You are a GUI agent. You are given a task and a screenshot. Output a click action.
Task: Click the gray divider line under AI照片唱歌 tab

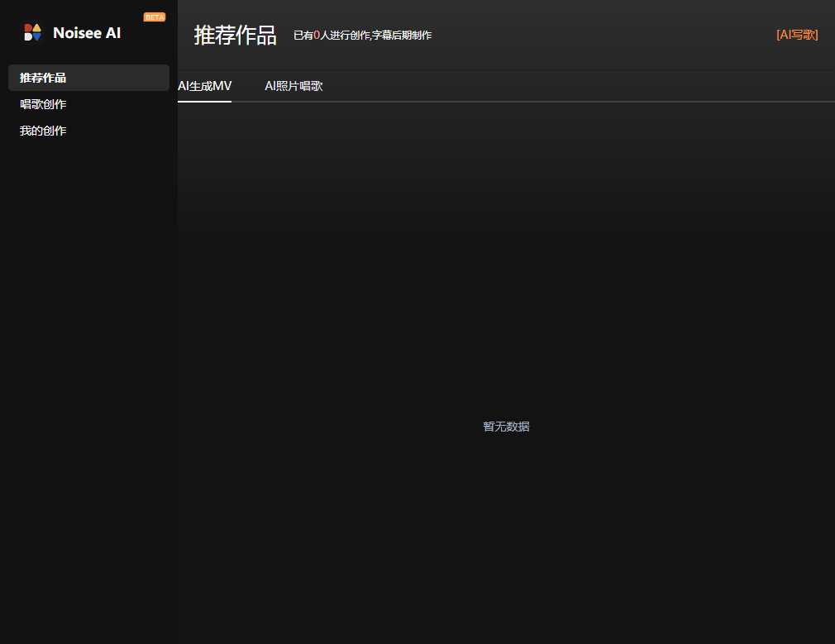(293, 102)
